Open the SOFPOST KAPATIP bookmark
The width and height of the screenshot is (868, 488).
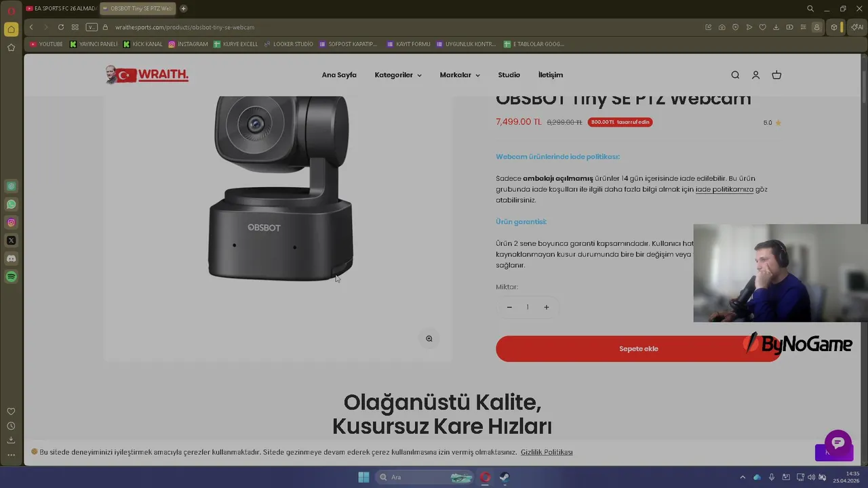(349, 44)
